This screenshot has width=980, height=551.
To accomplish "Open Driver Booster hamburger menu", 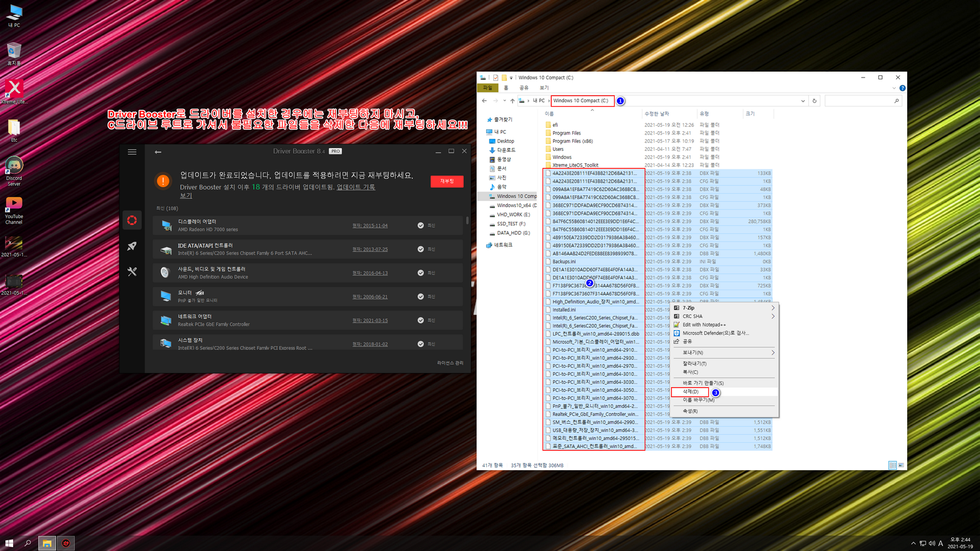I will 132,152.
